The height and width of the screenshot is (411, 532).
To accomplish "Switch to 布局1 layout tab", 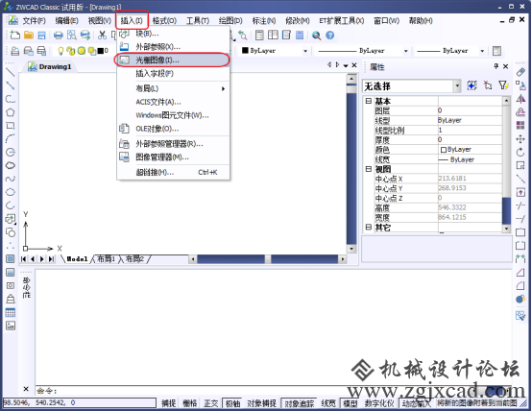I will 106,259.
